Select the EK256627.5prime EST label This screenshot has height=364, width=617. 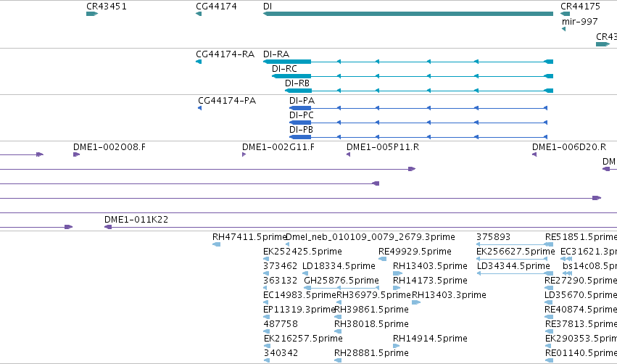(515, 251)
